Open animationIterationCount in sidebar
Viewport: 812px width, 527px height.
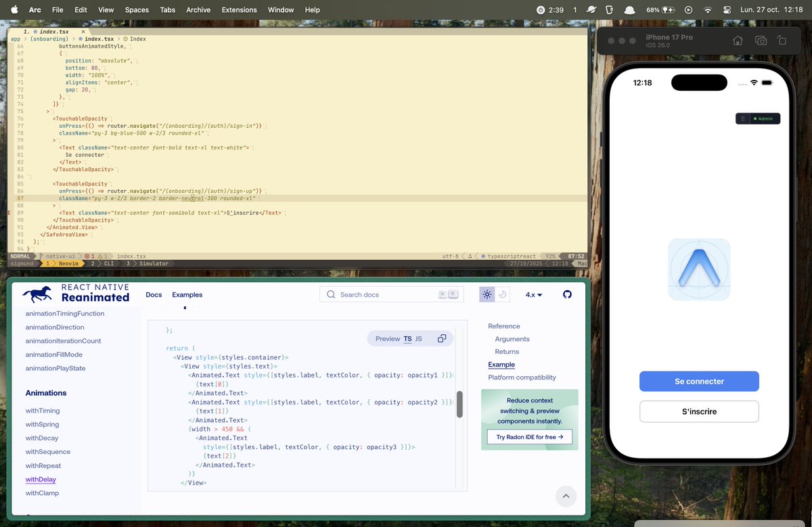pyautogui.click(x=64, y=341)
